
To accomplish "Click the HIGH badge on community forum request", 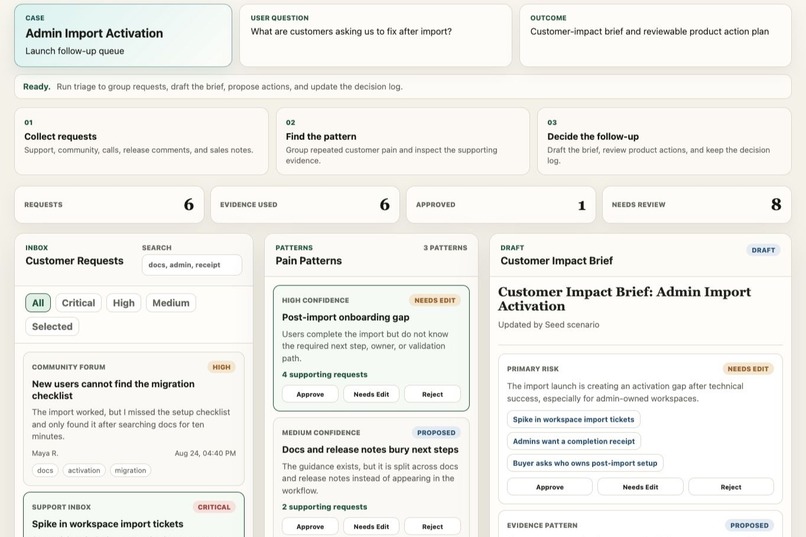I will click(221, 367).
